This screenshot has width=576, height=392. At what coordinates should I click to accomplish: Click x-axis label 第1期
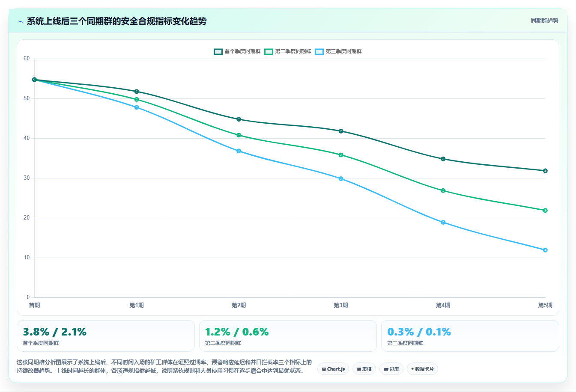pos(137,305)
